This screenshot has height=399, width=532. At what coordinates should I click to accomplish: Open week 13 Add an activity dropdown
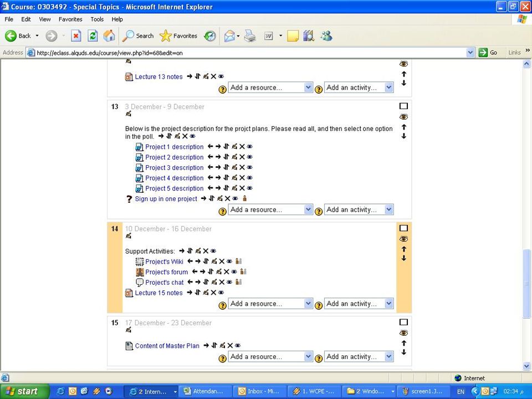tap(359, 209)
